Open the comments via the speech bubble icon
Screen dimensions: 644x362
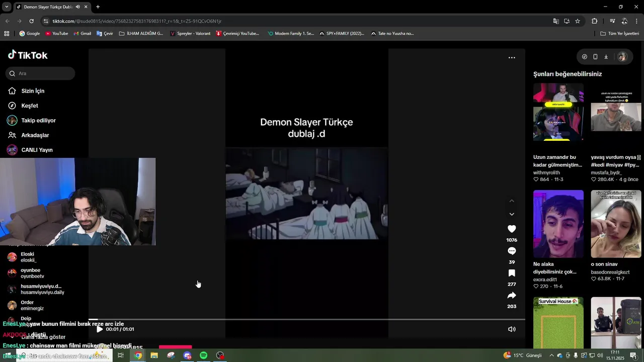[x=512, y=251]
